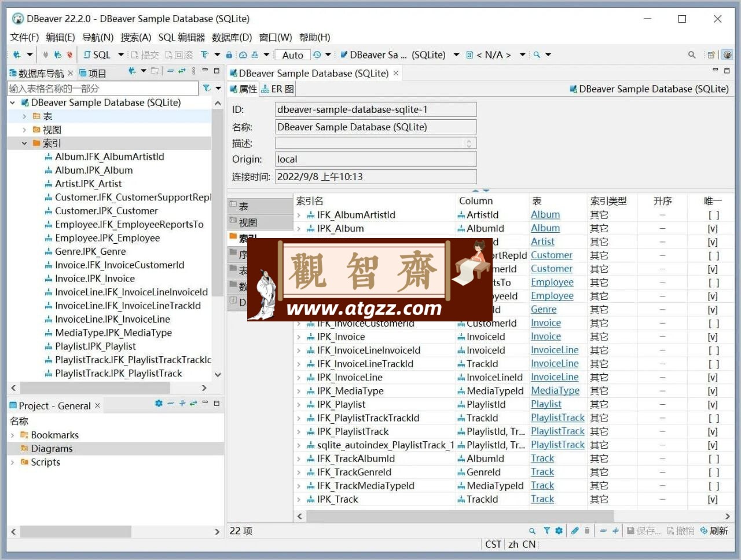
Task: Switch to the ER 图 tab
Action: 278,89
